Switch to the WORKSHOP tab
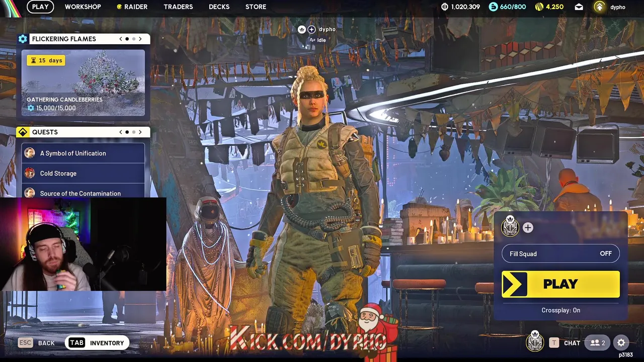 83,7
